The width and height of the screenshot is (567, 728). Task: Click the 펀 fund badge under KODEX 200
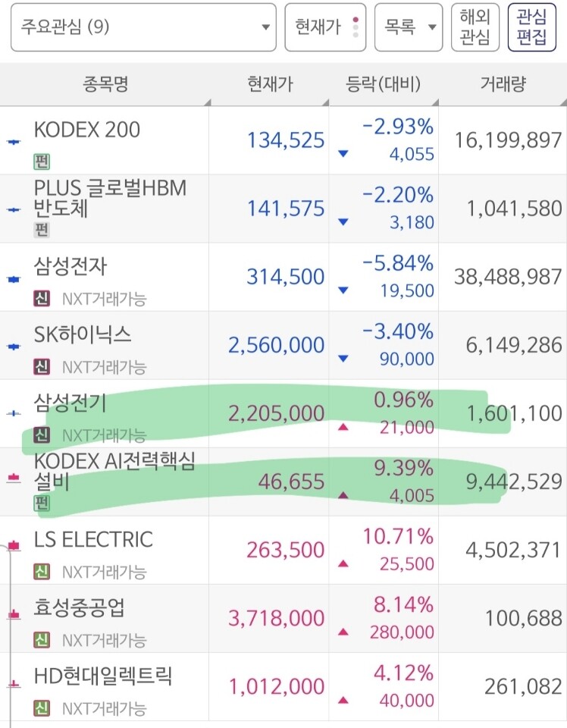[x=41, y=161]
